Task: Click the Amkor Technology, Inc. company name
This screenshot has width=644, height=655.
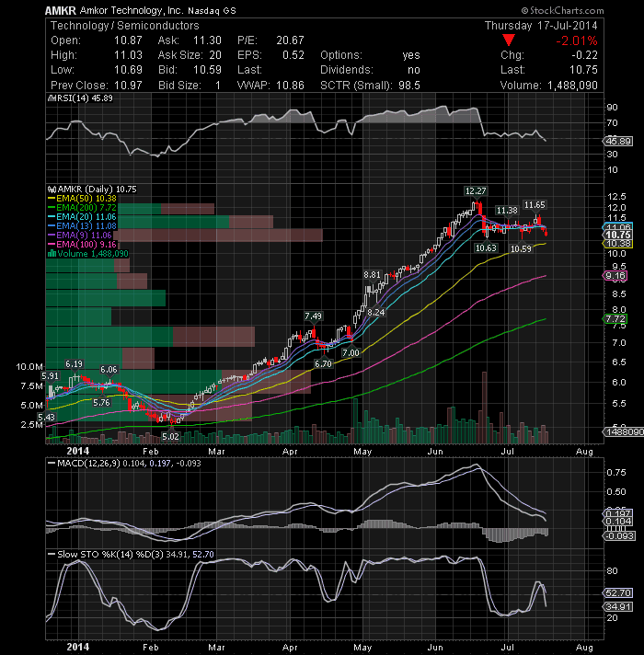Action: pos(132,10)
